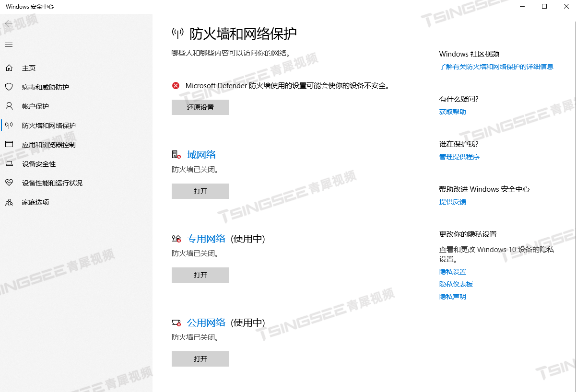
Task: Open the 公用网络 link
Action: pos(206,323)
